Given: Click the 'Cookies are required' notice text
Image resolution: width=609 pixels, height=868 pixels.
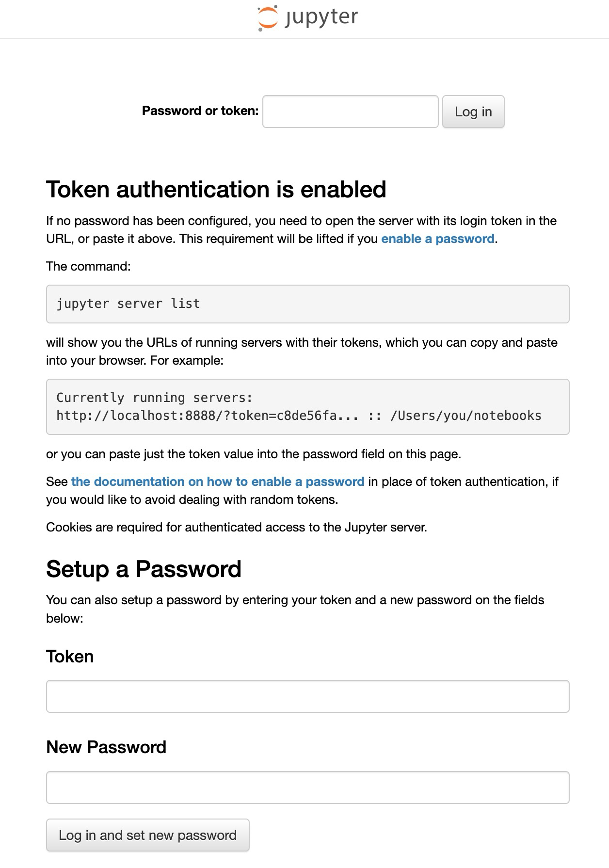Looking at the screenshot, I should pos(236,527).
